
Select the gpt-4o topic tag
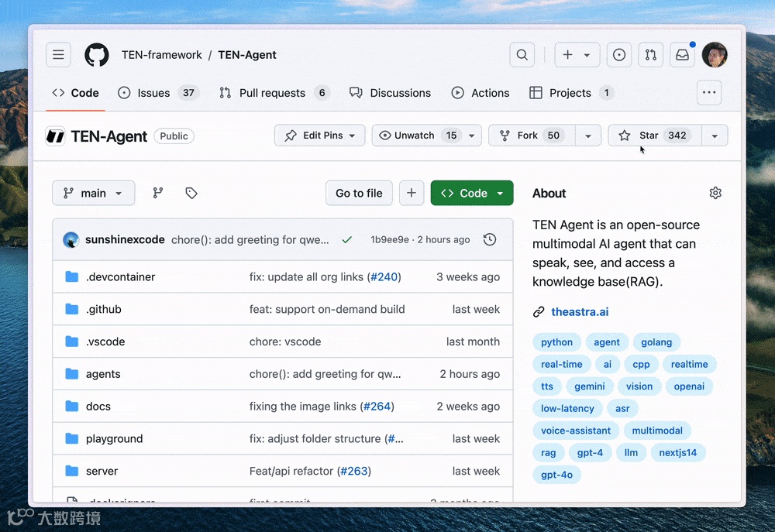coord(556,475)
